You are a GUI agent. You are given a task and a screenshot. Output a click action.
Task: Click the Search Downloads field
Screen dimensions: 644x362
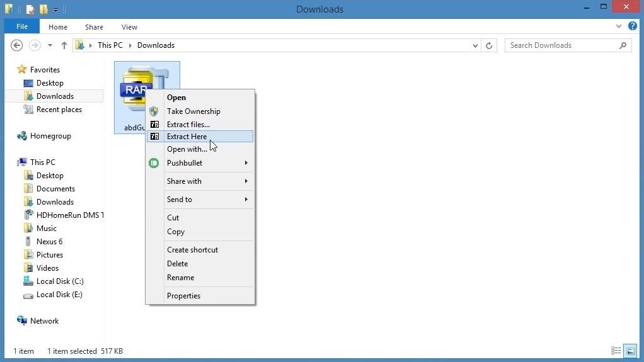point(568,45)
